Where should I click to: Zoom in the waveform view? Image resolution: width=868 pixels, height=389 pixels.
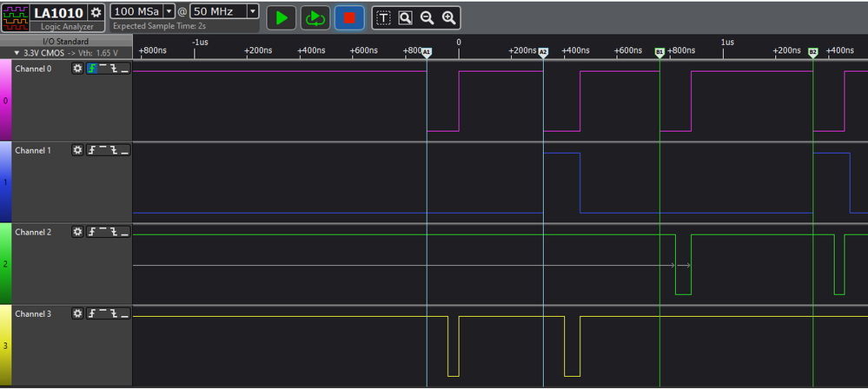coord(449,17)
